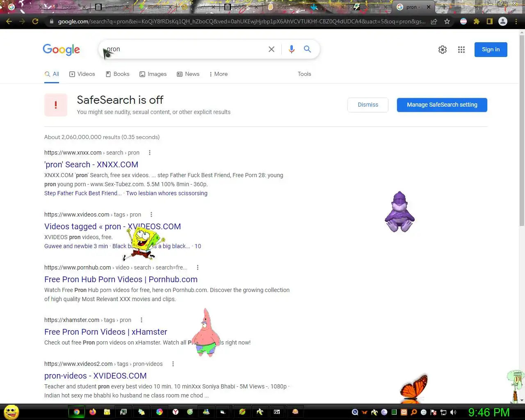Open Google quick settings gear icon
Viewport: 525px width, 420px height.
click(x=443, y=50)
